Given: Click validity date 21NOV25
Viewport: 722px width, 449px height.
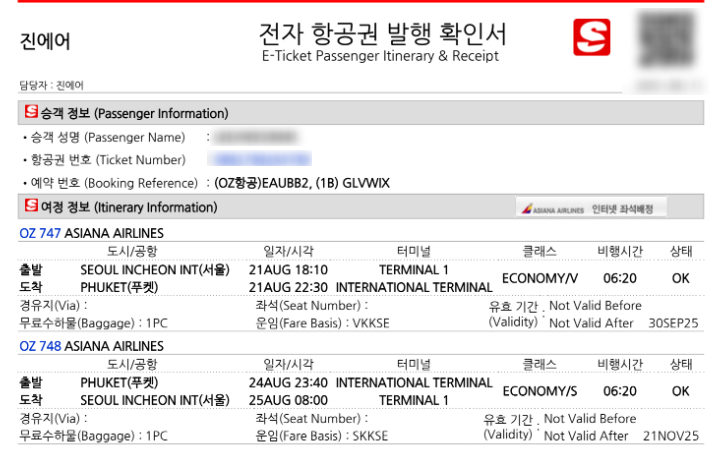Looking at the screenshot, I should [x=671, y=436].
